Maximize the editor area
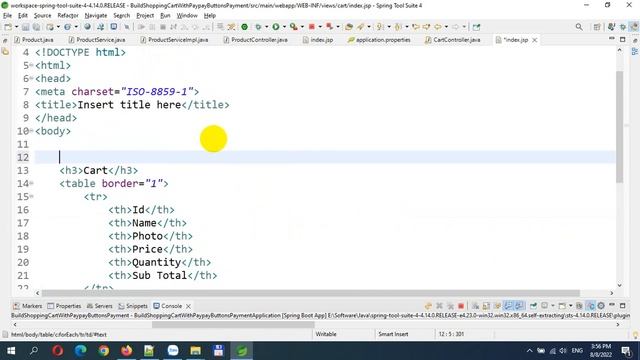The image size is (640, 360). pyautogui.click(x=622, y=39)
